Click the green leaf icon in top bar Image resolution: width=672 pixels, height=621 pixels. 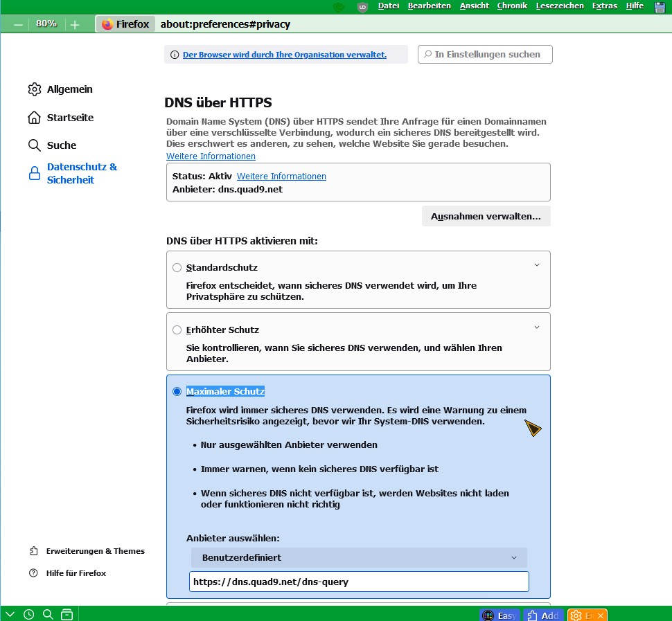point(339,6)
